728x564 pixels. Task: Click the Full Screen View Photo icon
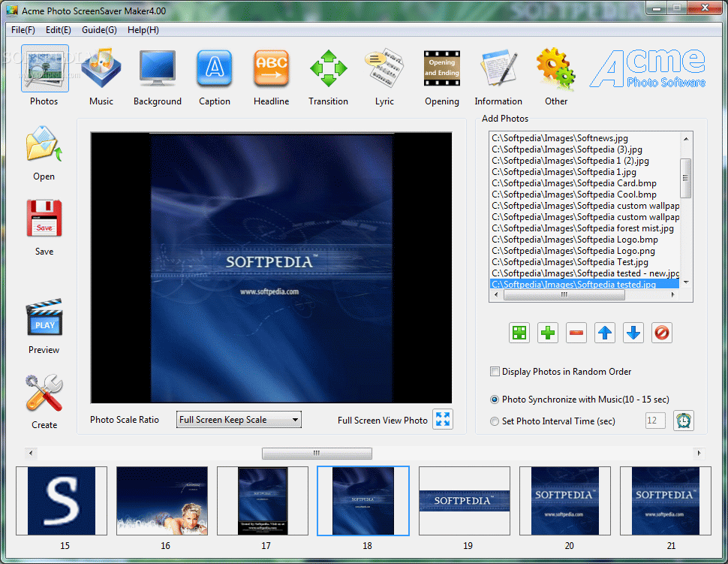tap(443, 419)
